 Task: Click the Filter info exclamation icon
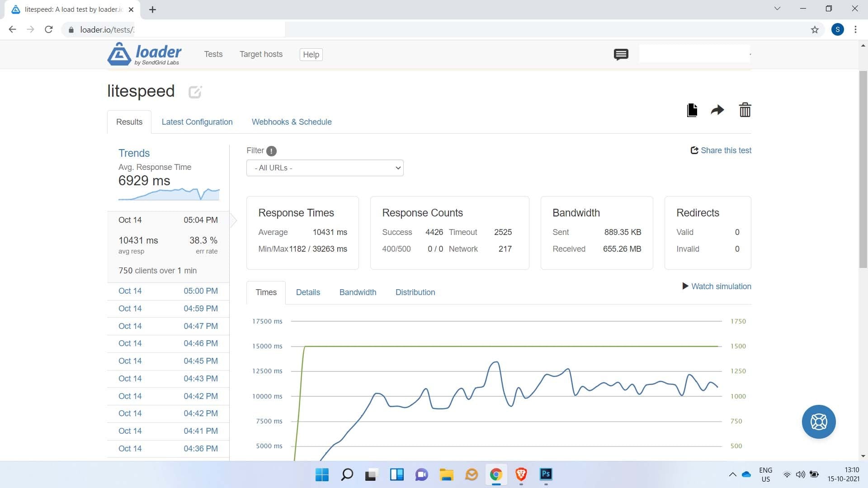(x=271, y=151)
